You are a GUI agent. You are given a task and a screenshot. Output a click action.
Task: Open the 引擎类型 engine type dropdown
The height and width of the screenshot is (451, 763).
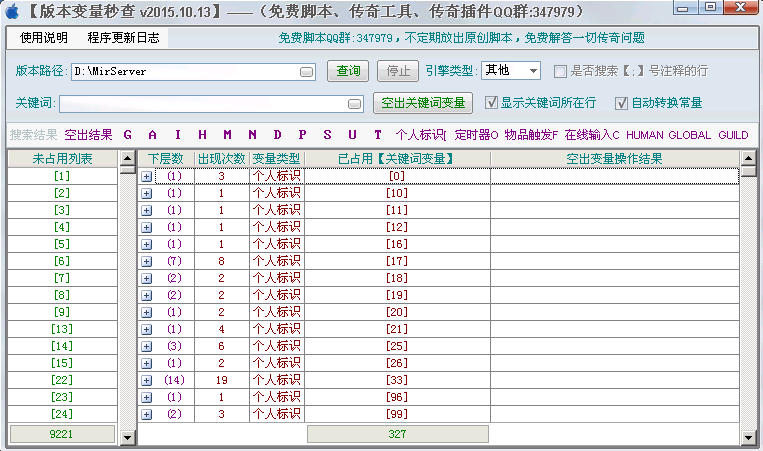tap(533, 71)
